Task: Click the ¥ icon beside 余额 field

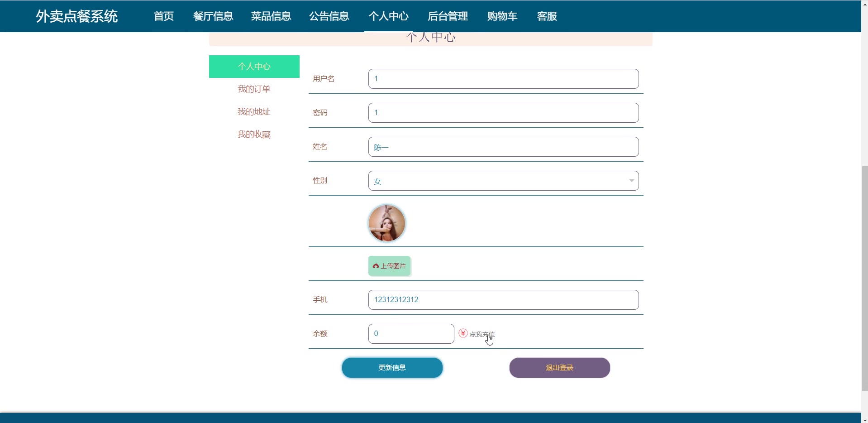Action: (x=463, y=333)
